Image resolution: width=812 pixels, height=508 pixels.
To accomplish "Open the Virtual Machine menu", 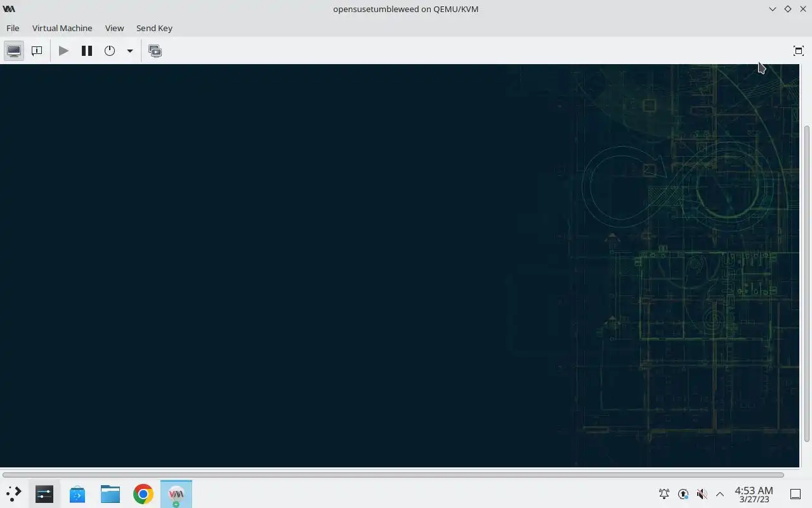I will pyautogui.click(x=62, y=28).
